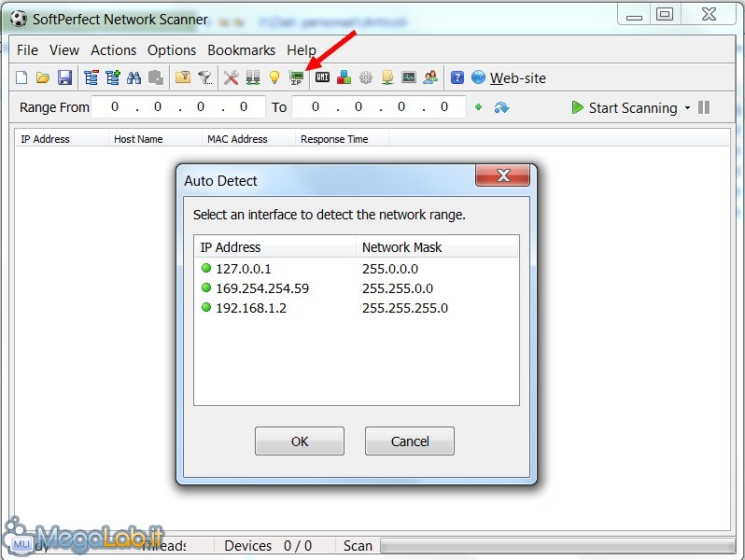
Task: Click the funnel filter options icon
Action: click(204, 77)
